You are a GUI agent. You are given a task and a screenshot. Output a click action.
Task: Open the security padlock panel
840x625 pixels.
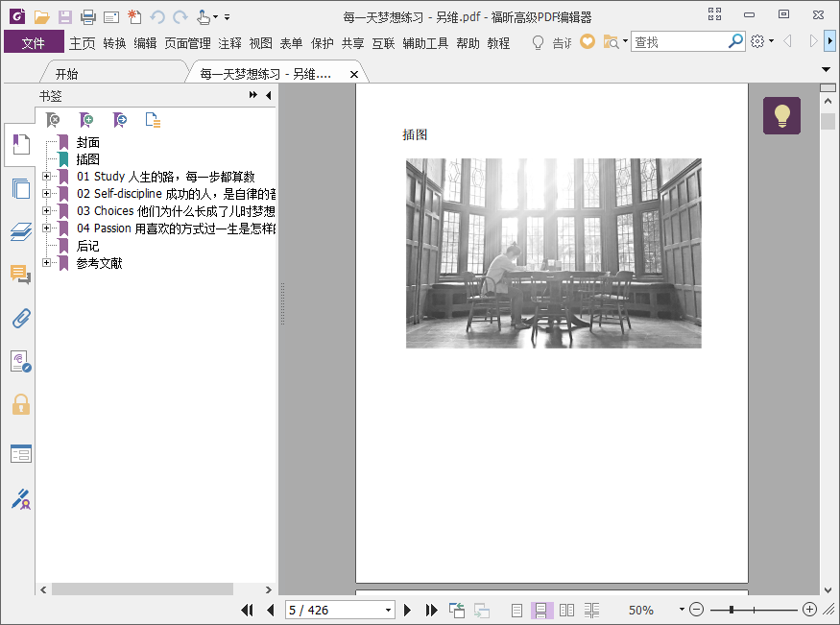pyautogui.click(x=21, y=405)
